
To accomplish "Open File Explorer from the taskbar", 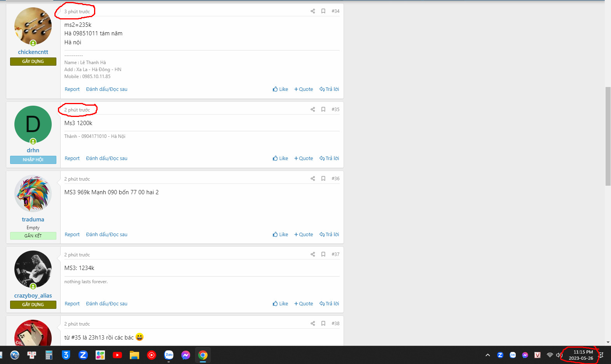I will coord(134,355).
